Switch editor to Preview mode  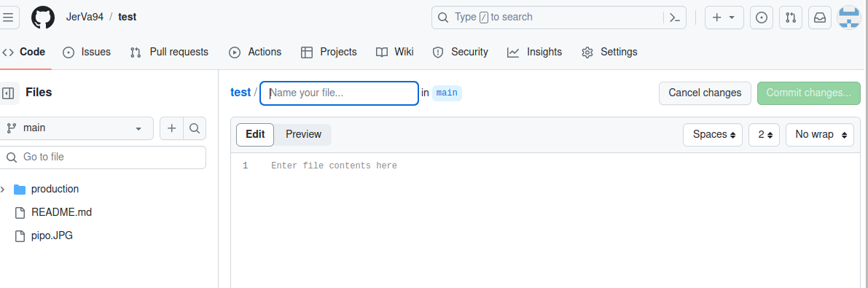pyautogui.click(x=303, y=135)
